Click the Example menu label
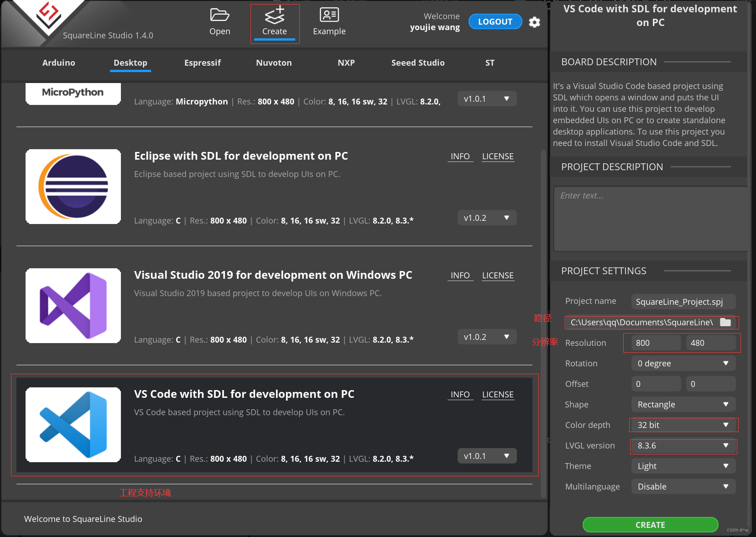This screenshot has width=756, height=537. (x=329, y=31)
